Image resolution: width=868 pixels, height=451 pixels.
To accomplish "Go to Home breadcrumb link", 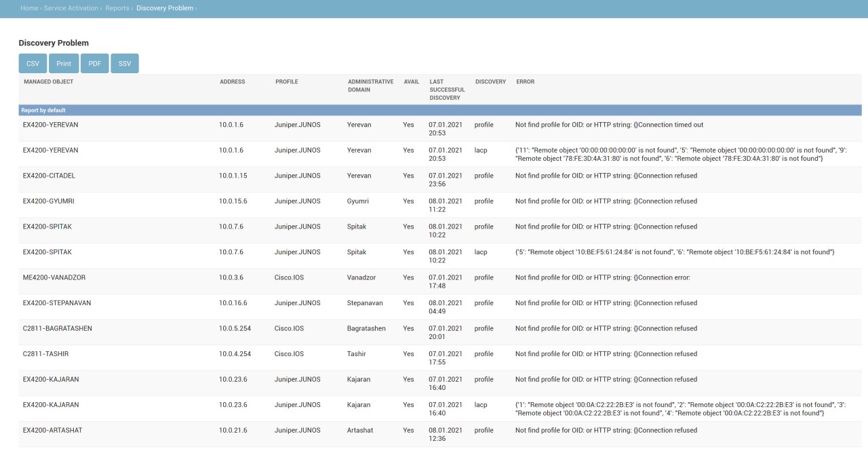I will pos(29,8).
